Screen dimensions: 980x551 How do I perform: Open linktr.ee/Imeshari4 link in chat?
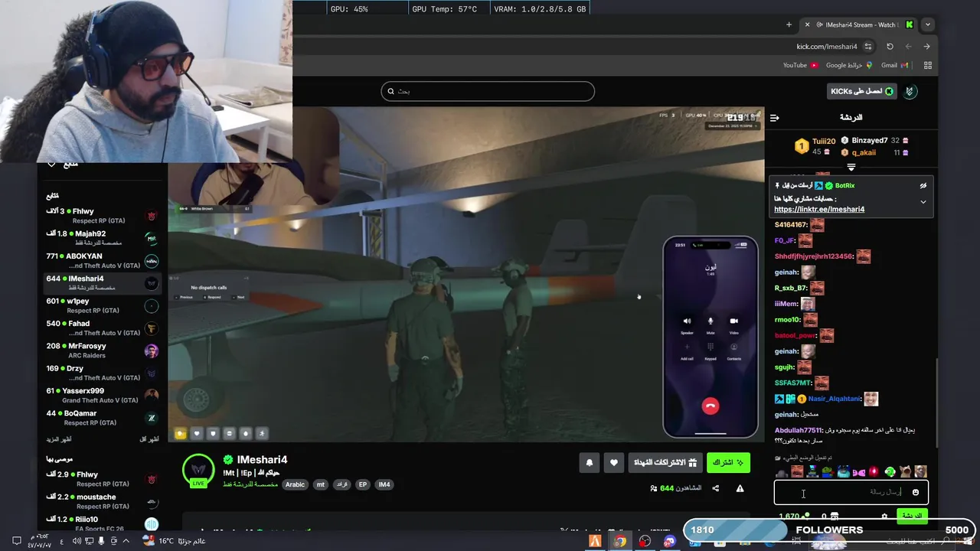click(819, 209)
